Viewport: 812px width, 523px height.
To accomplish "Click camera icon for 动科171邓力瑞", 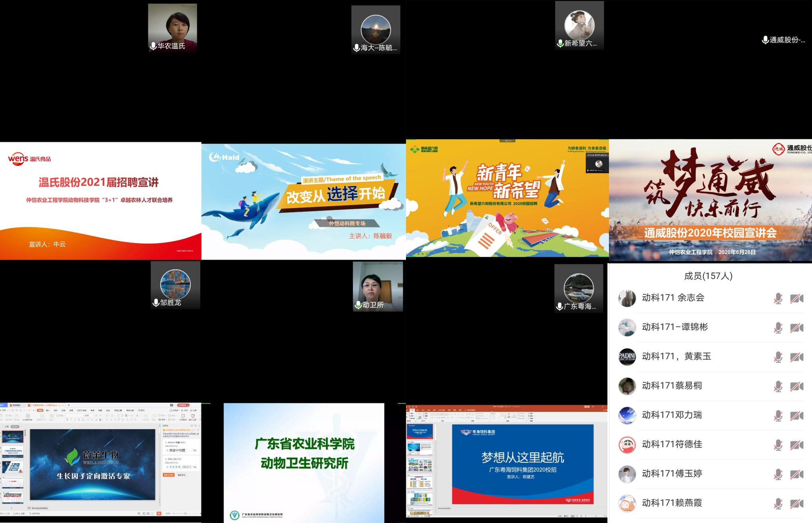I will (797, 416).
